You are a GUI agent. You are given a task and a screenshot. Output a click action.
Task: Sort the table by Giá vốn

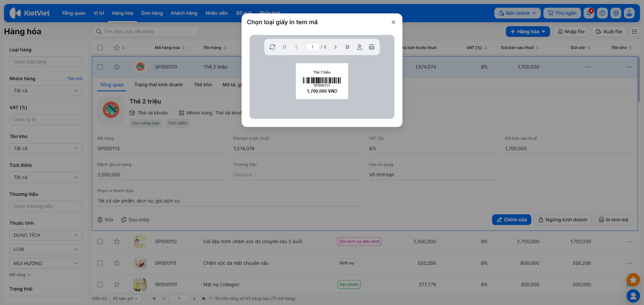580,48
